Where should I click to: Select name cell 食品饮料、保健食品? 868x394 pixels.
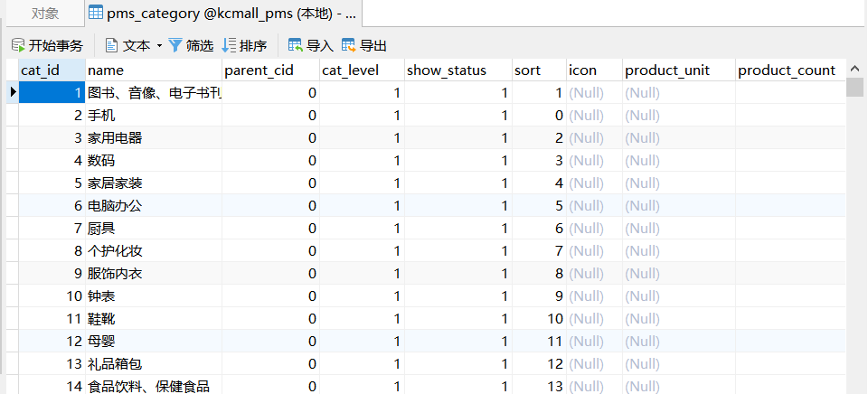click(x=154, y=385)
